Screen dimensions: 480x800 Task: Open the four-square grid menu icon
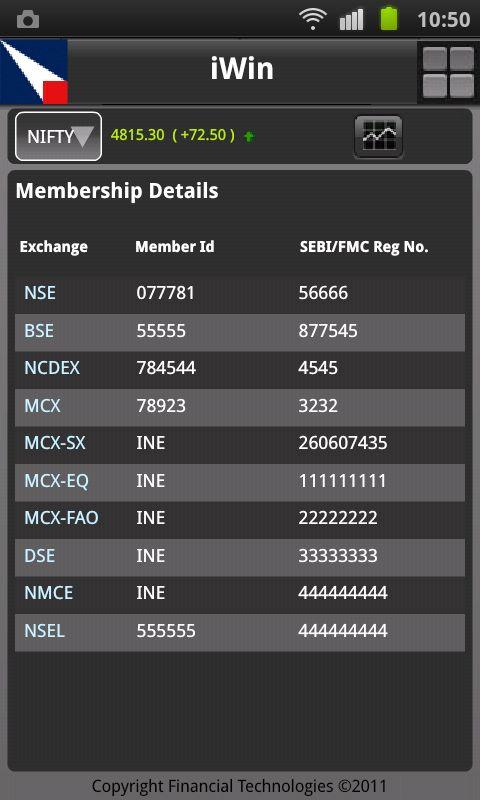coord(448,72)
